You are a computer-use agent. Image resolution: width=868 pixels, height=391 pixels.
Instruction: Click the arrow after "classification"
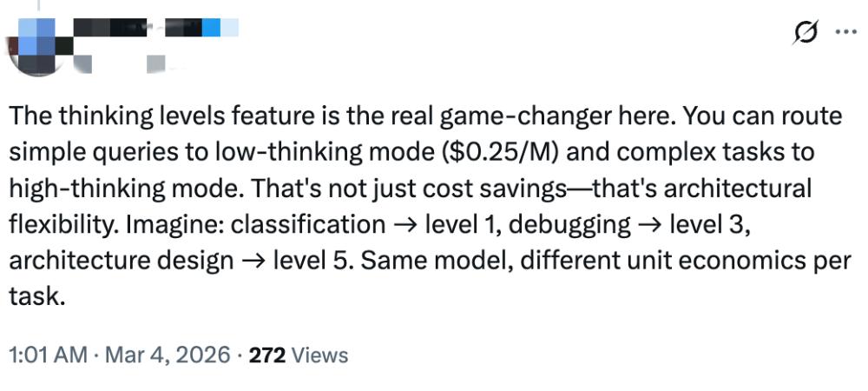pyautogui.click(x=403, y=224)
